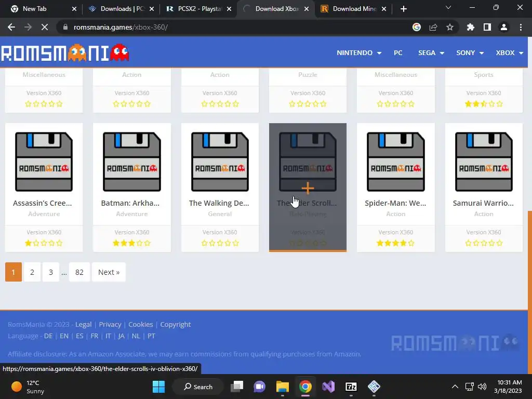Jump to page 82
This screenshot has width=532, height=399.
(x=79, y=272)
